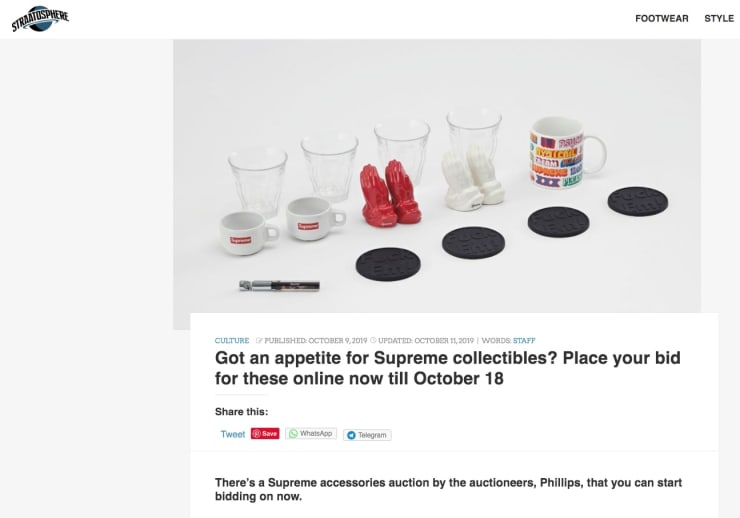Screen dimensions: 740x518
Task: Share the article via Telegram
Action: 367,435
